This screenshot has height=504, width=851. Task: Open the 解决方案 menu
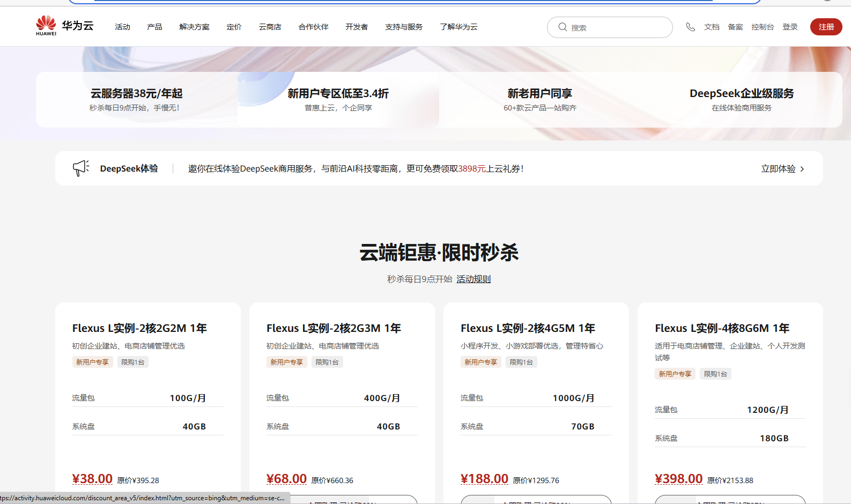194,27
